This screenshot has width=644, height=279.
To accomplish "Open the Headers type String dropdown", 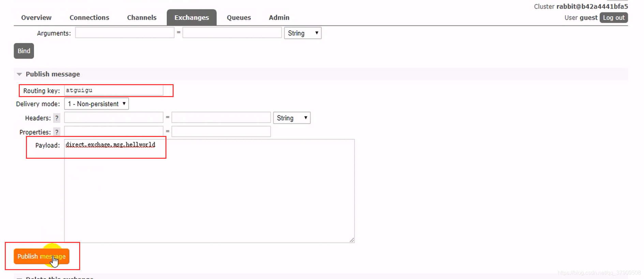I will (292, 118).
